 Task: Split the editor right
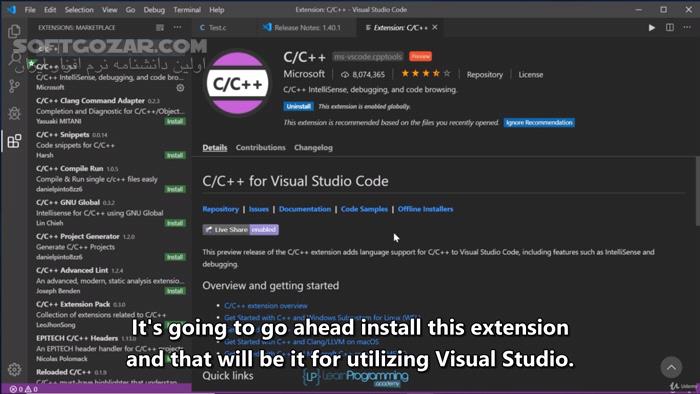pos(670,28)
